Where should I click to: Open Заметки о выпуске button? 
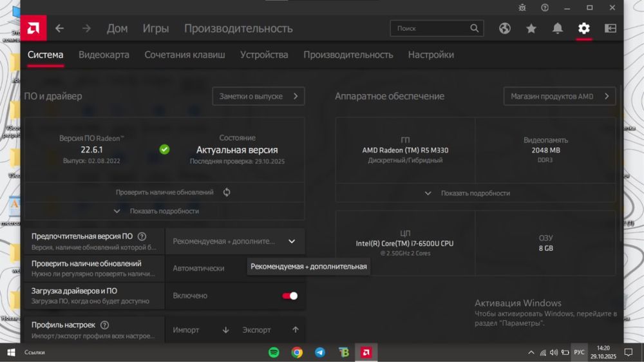pos(258,96)
